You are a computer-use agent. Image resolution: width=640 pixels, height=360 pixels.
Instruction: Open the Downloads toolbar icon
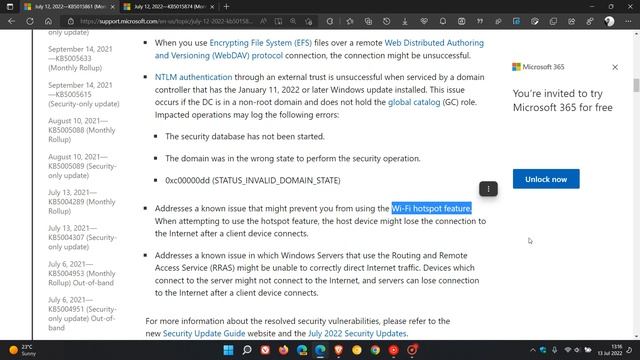click(x=405, y=21)
